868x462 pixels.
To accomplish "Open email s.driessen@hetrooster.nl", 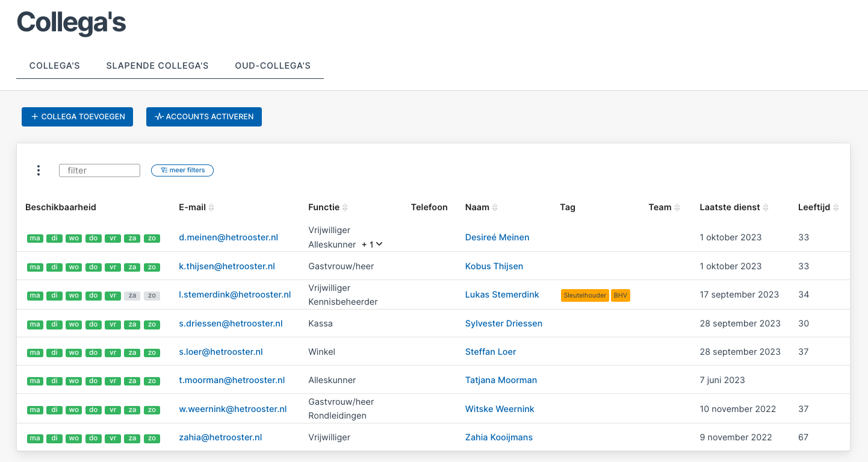I will tap(231, 323).
